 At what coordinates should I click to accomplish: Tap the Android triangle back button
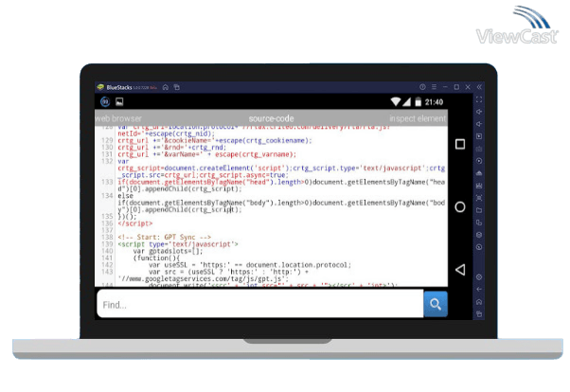pos(460,270)
